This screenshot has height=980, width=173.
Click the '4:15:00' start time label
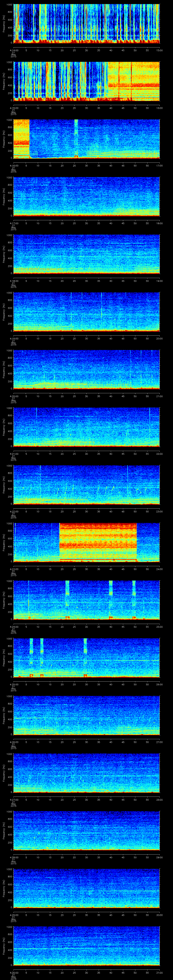pos(14,108)
